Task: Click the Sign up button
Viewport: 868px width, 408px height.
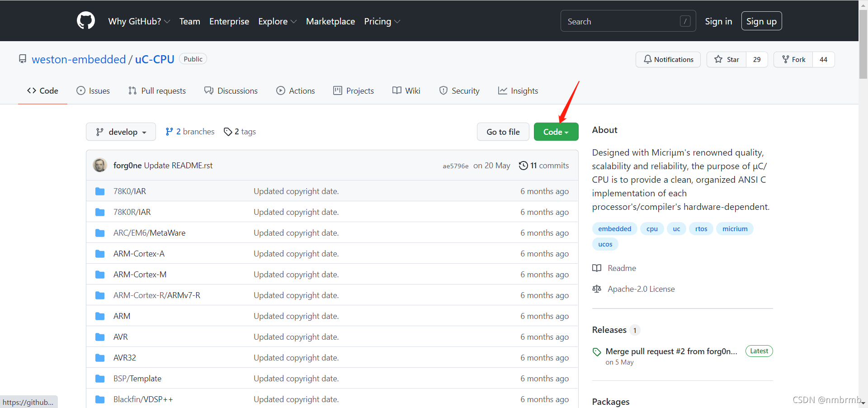Action: pos(761,21)
